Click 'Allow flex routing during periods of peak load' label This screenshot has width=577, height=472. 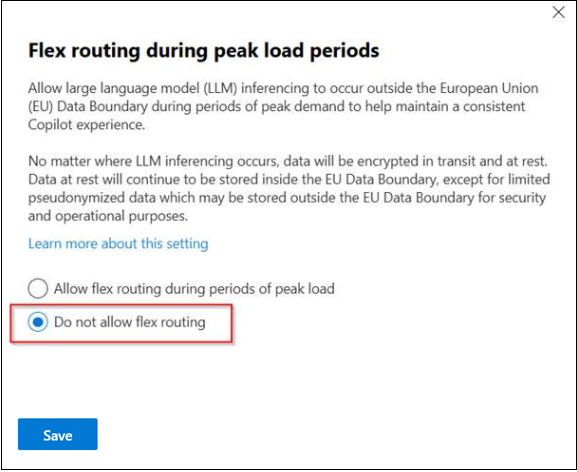(194, 288)
